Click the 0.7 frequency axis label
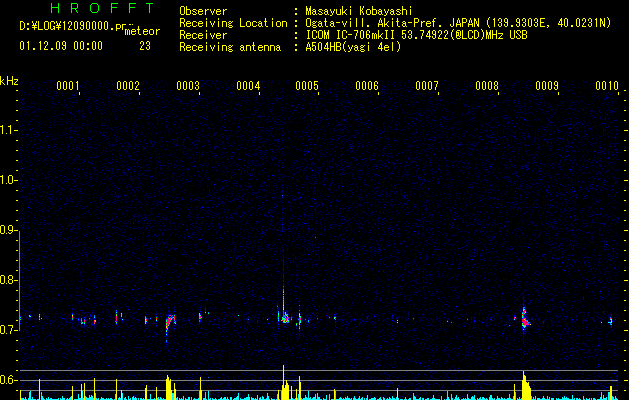Image resolution: width=629 pixels, height=400 pixels. click(8, 330)
